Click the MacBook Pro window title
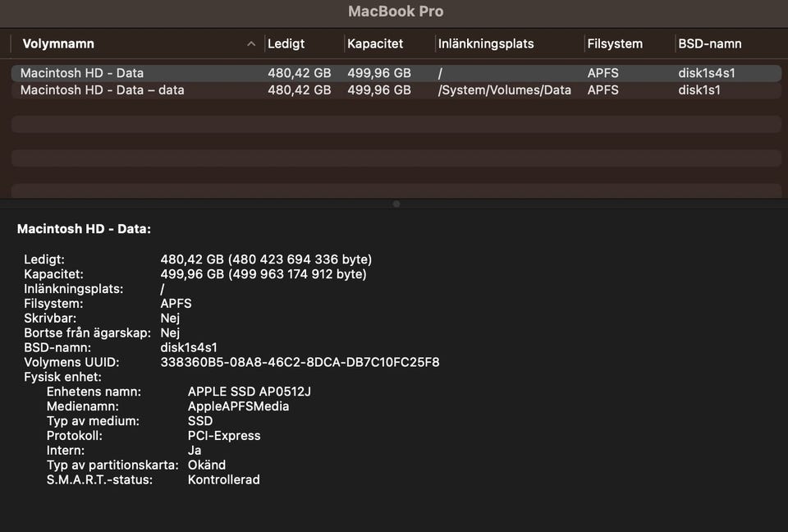The width and height of the screenshot is (788, 532). click(396, 11)
